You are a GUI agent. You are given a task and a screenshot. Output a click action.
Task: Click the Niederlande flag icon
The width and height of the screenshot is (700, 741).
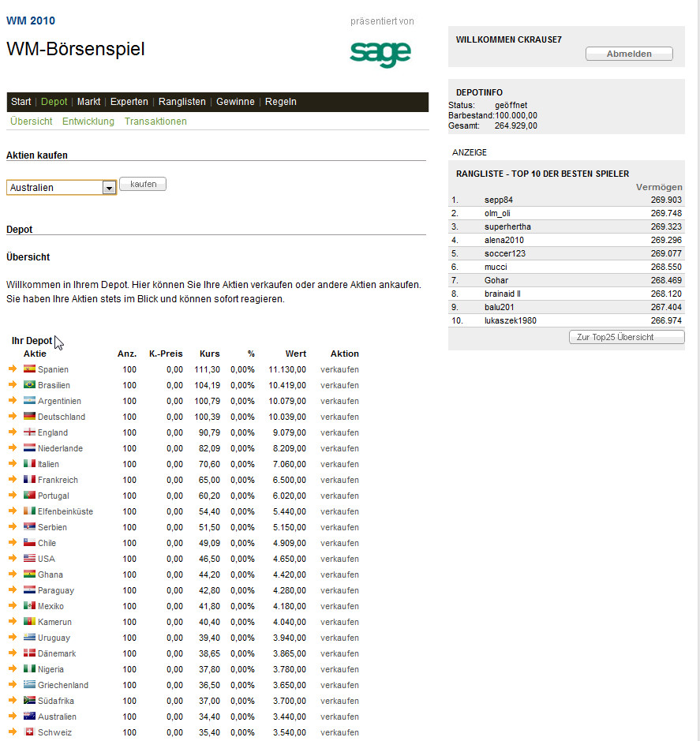coord(29,447)
